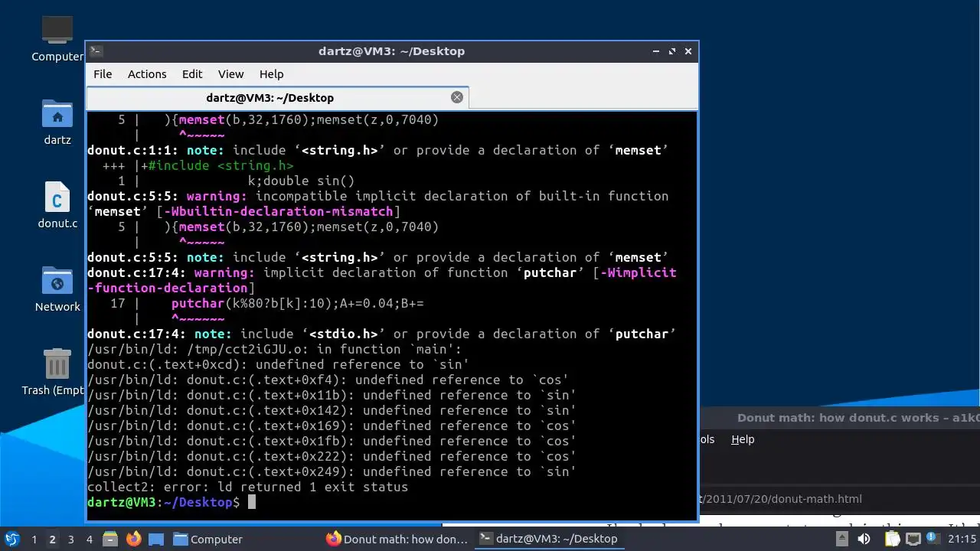Launch Firefox from the panel quicklaunch
Image resolution: width=980 pixels, height=551 pixels.
[x=133, y=539]
